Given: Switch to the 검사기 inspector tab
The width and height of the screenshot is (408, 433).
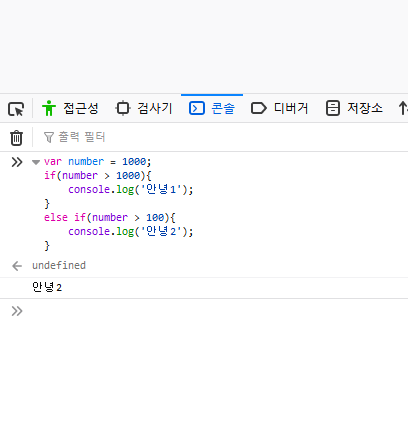Looking at the screenshot, I should click(144, 108).
